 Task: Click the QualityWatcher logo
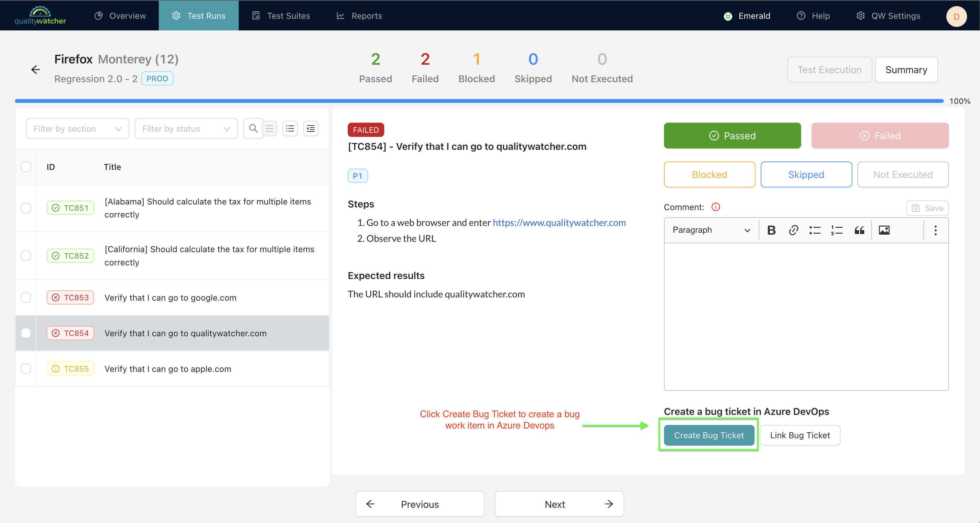[x=40, y=15]
